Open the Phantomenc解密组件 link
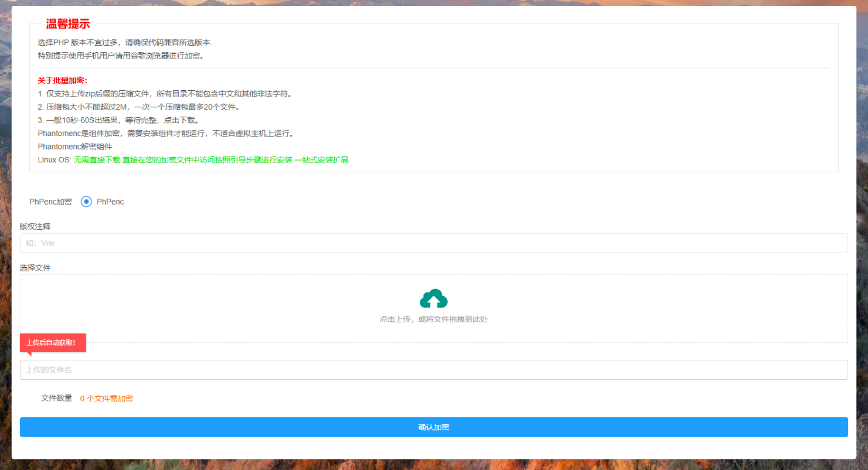 click(x=74, y=146)
